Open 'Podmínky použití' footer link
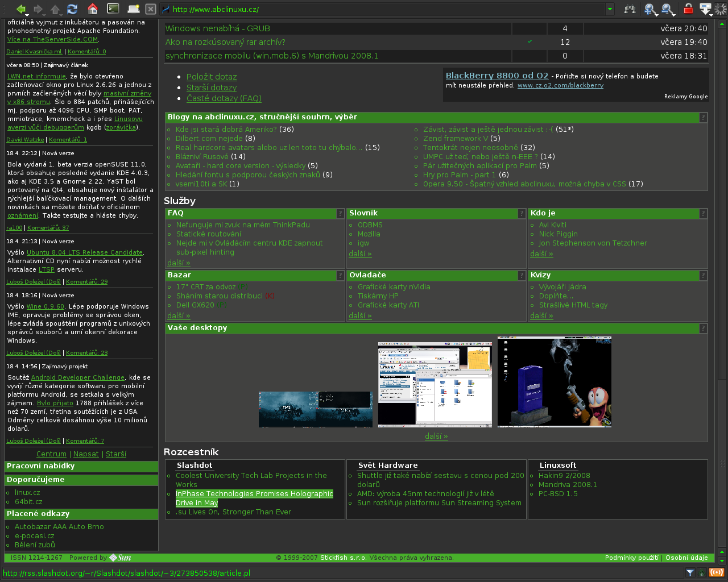Image resolution: width=728 pixels, height=582 pixels. pyautogui.click(x=632, y=558)
